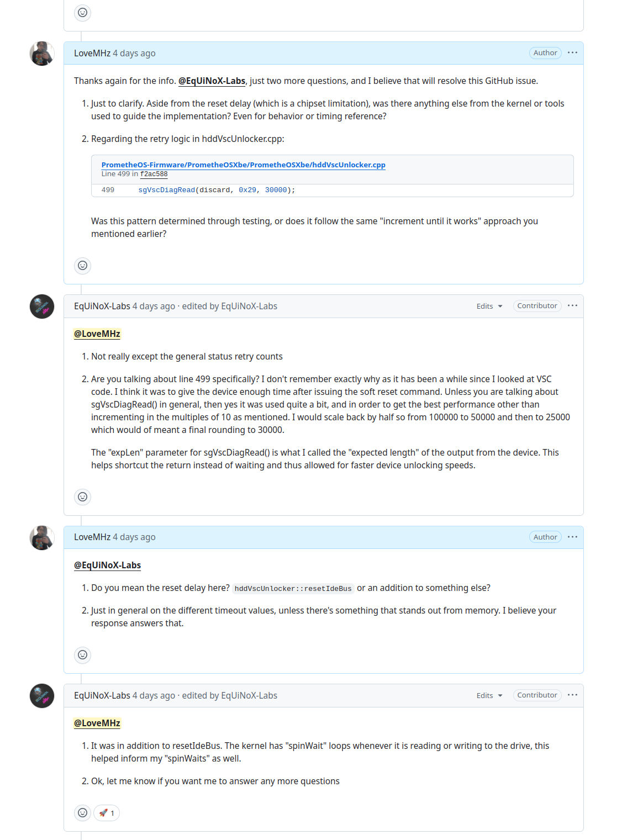Open commit f2ac588 link

tap(154, 174)
